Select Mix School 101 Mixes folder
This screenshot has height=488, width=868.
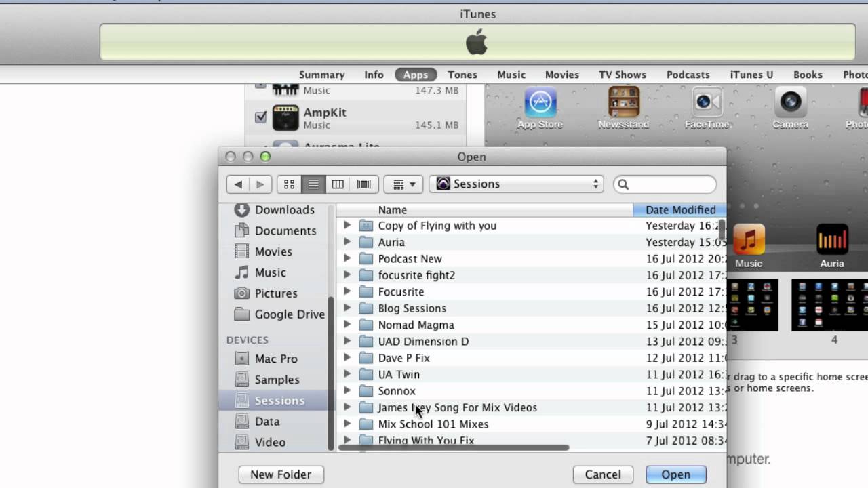[x=531, y=424]
